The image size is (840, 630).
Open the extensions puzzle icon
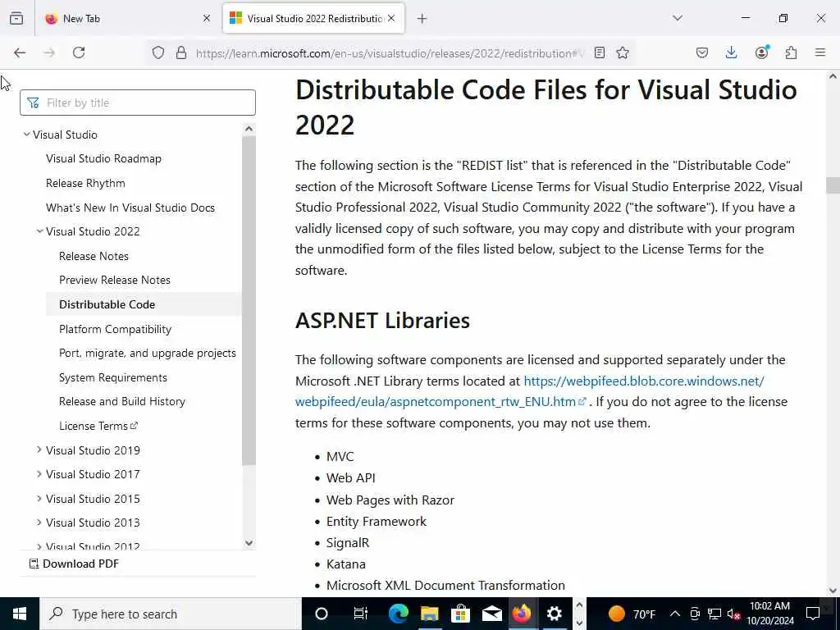click(x=791, y=52)
